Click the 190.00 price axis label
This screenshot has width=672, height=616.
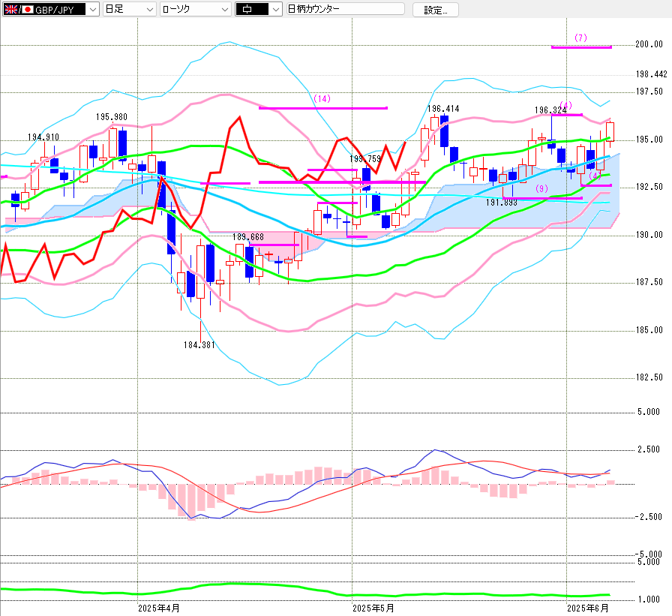pyautogui.click(x=649, y=235)
